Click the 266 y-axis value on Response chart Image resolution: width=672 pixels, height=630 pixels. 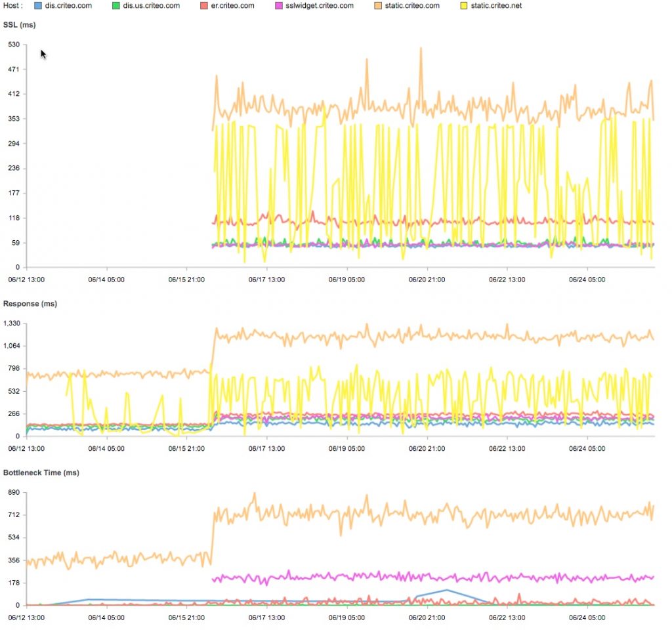click(x=14, y=414)
